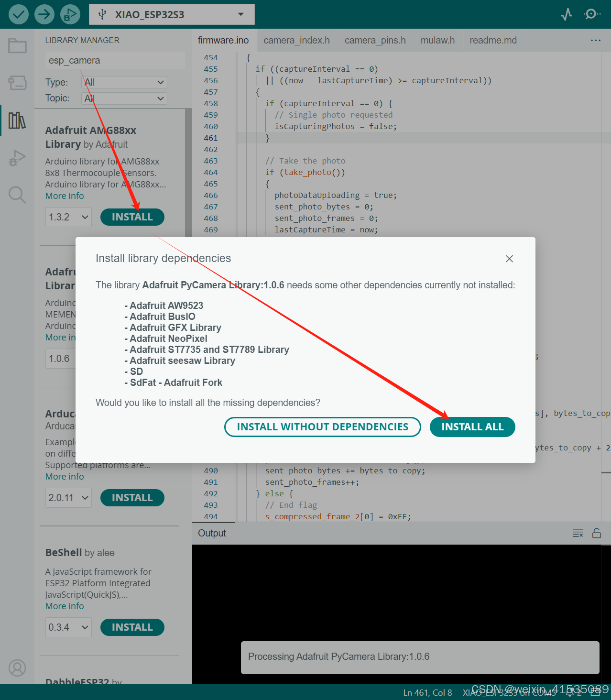
Task: Clear the Output panel icon
Action: tap(578, 533)
